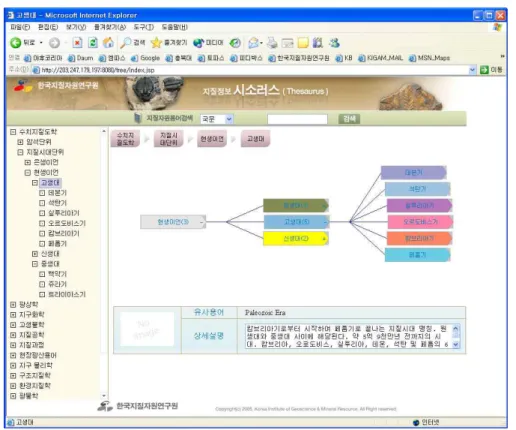This screenshot has height=430, width=516.
Task: Click the yellow 신생대(2) diagram node
Action: click(x=296, y=238)
